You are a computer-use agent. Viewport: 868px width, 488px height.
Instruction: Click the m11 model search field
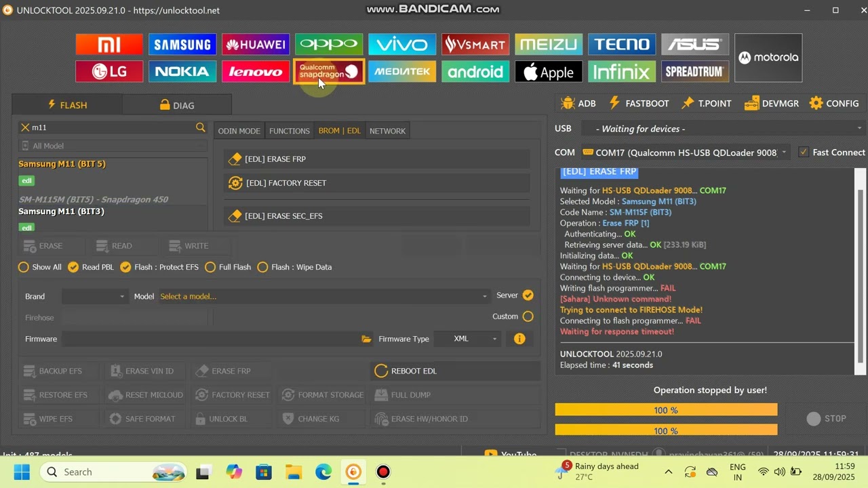(113, 127)
